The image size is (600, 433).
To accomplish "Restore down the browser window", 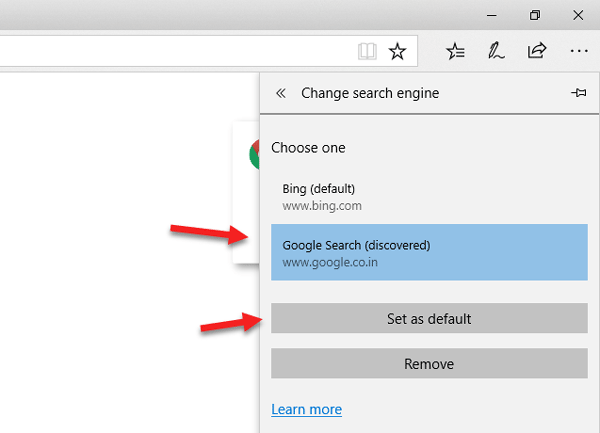I will coord(536,15).
